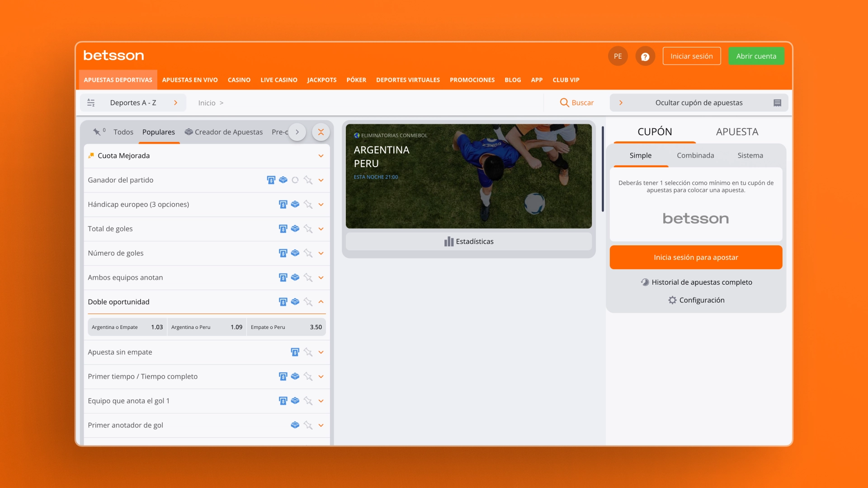Click bet builder brick icon in Doble oportunidad row
This screenshot has height=488, width=868.
click(295, 302)
